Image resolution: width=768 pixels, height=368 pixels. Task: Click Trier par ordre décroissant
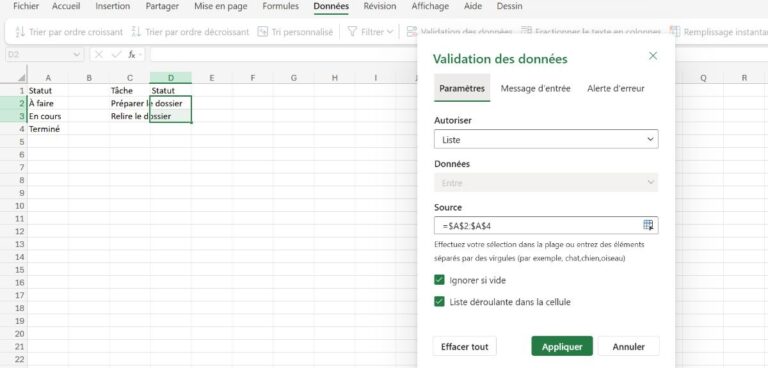[x=191, y=32]
